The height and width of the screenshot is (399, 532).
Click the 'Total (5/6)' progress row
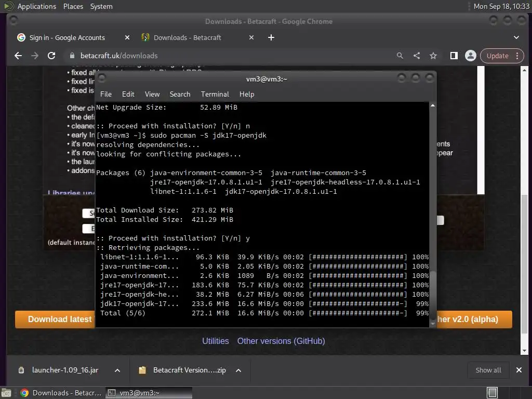coord(264,313)
